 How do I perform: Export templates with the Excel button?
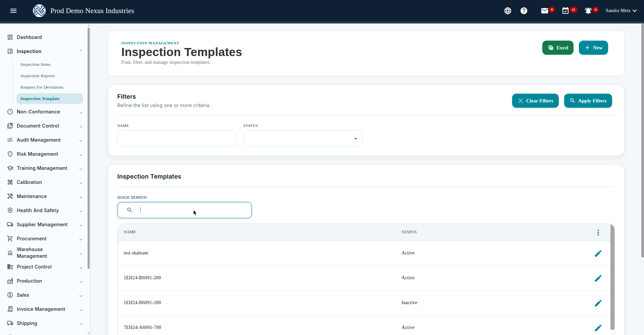click(x=558, y=48)
